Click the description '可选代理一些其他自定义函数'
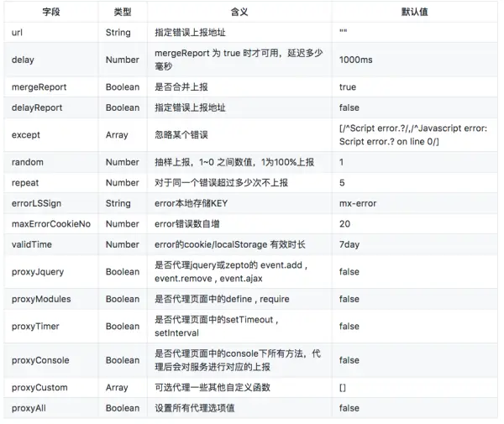The width and height of the screenshot is (504, 424). (x=213, y=388)
